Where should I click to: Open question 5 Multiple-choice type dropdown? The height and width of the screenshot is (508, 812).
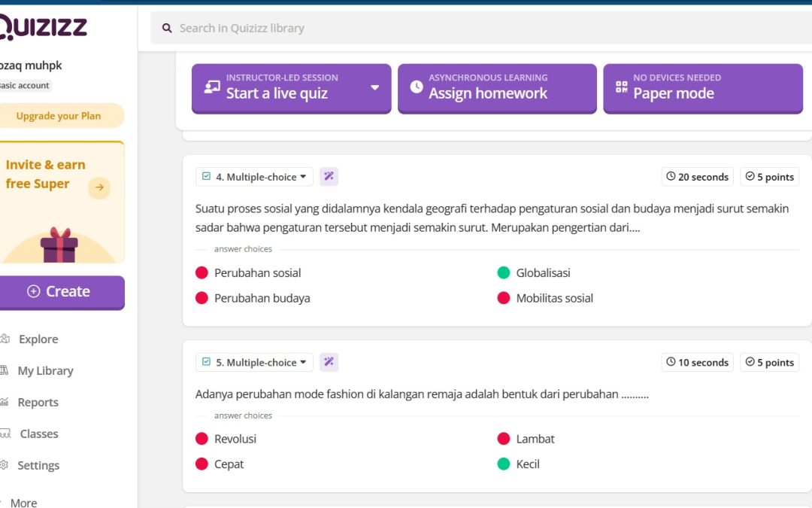pyautogui.click(x=254, y=362)
